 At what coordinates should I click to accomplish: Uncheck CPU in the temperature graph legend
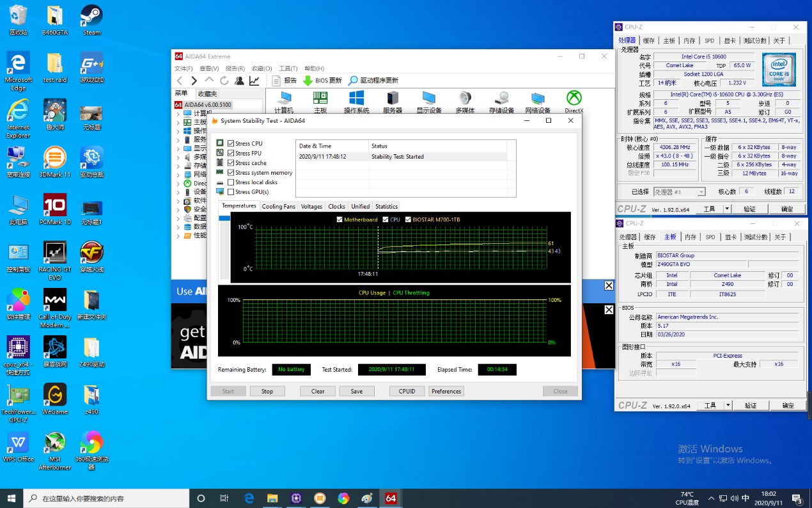pyautogui.click(x=386, y=219)
